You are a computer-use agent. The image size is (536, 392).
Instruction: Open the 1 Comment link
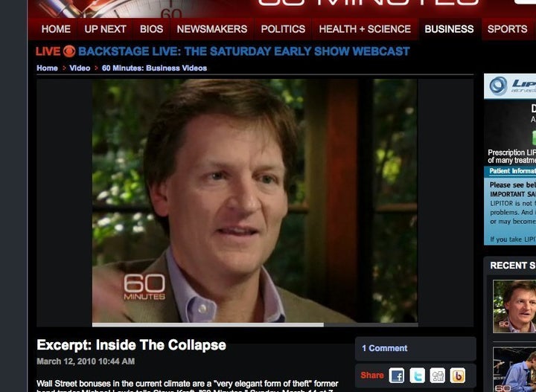point(385,348)
